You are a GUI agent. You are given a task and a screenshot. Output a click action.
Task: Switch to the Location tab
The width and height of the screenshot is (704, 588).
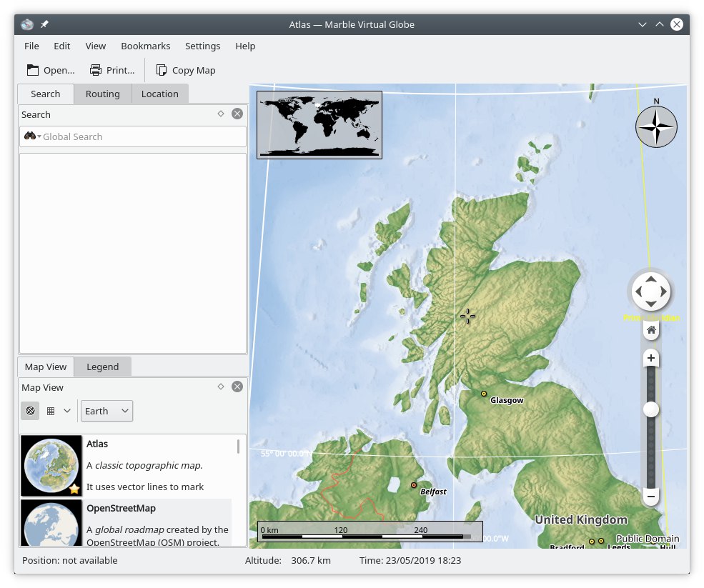pos(160,94)
